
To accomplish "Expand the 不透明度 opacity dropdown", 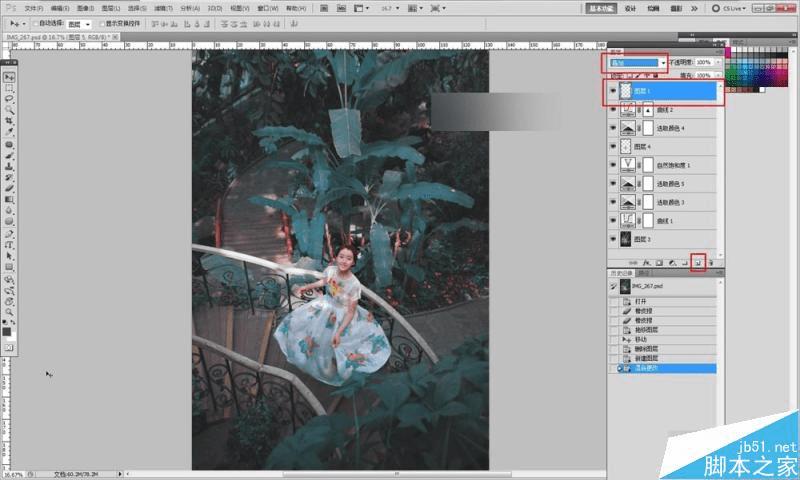I will coord(717,62).
